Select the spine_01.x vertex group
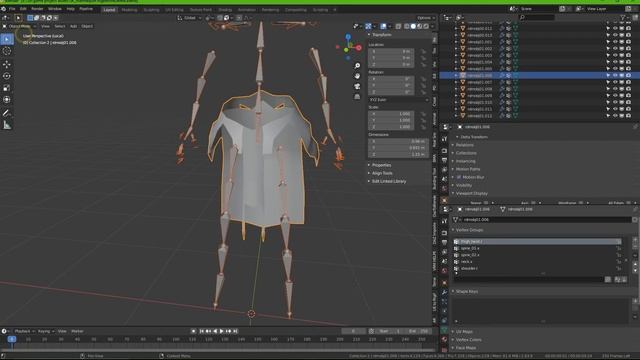The image size is (640, 360). (x=537, y=248)
